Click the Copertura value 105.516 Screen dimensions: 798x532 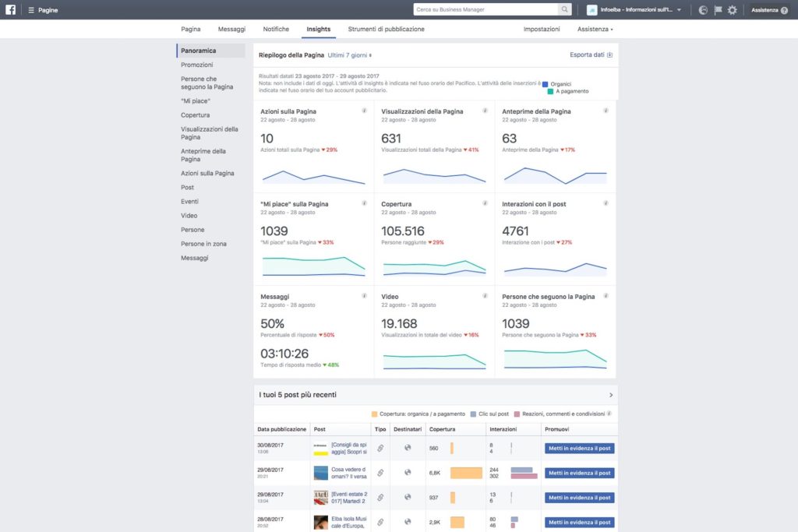pos(403,231)
